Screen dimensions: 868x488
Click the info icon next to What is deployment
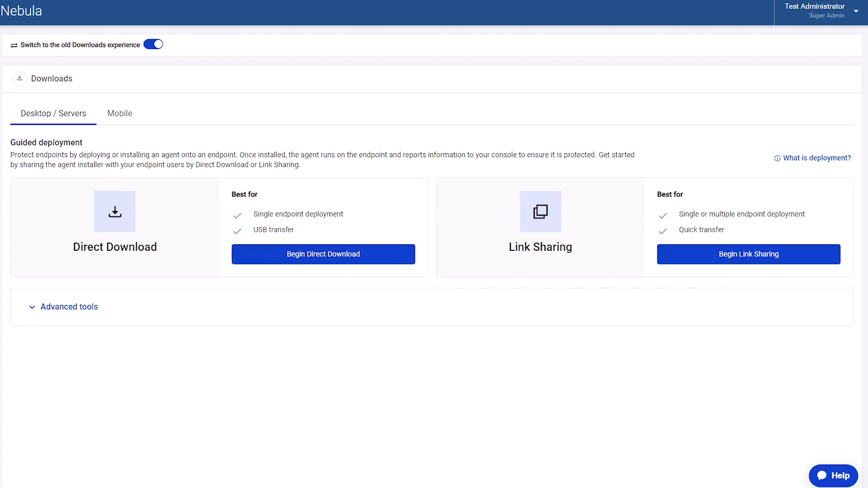pyautogui.click(x=777, y=158)
